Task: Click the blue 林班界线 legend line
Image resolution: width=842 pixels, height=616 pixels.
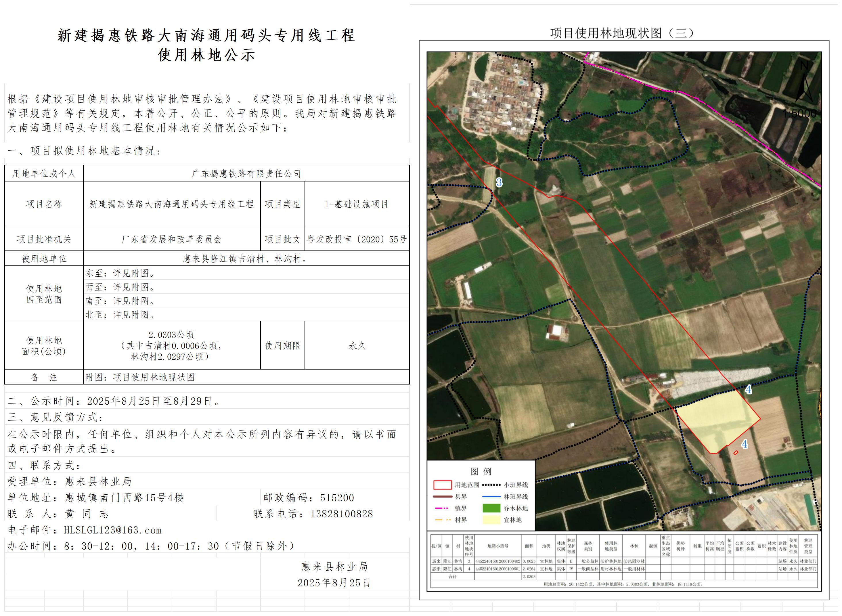Action: (x=491, y=497)
